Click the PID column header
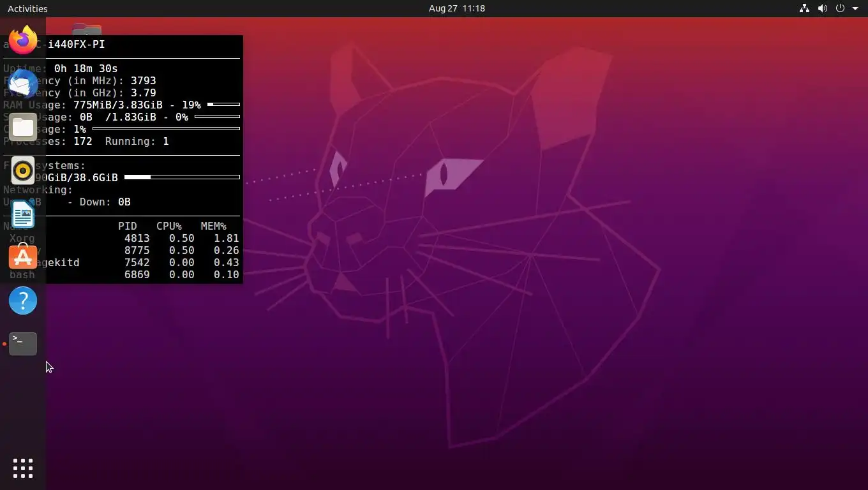The height and width of the screenshot is (490, 868). (128, 226)
